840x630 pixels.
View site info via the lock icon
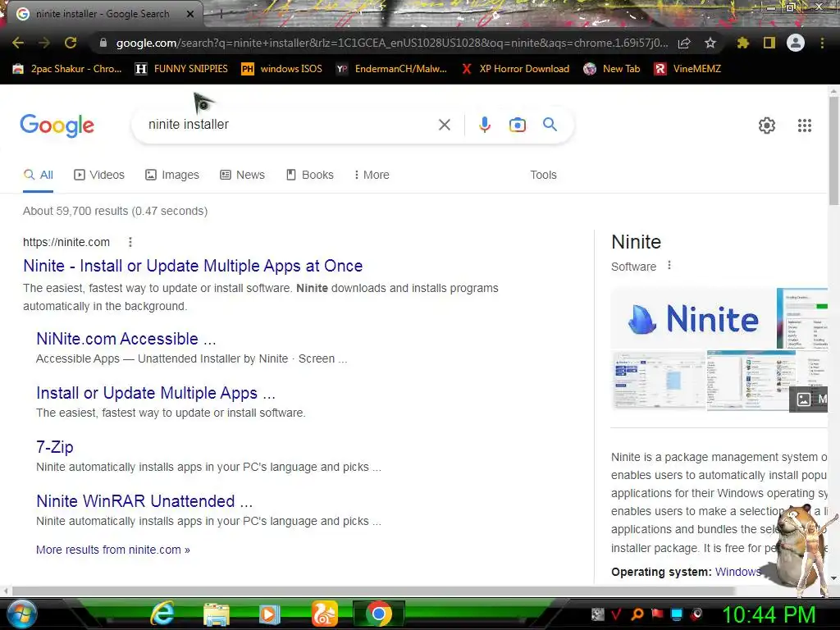pyautogui.click(x=103, y=43)
